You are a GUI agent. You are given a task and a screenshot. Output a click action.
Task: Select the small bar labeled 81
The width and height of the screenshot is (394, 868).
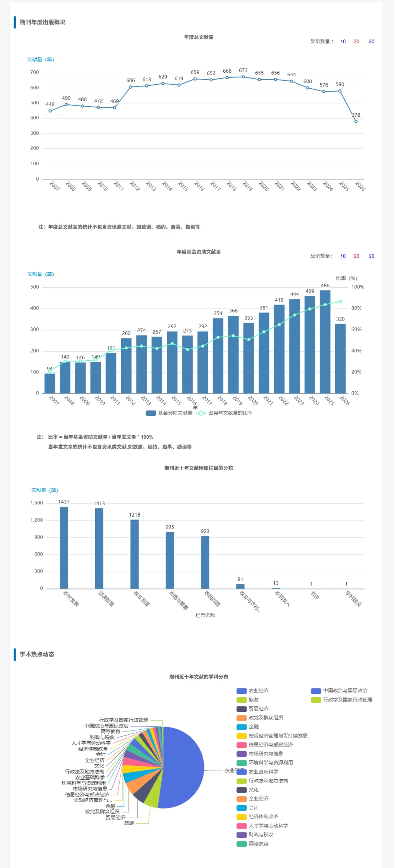(x=240, y=586)
